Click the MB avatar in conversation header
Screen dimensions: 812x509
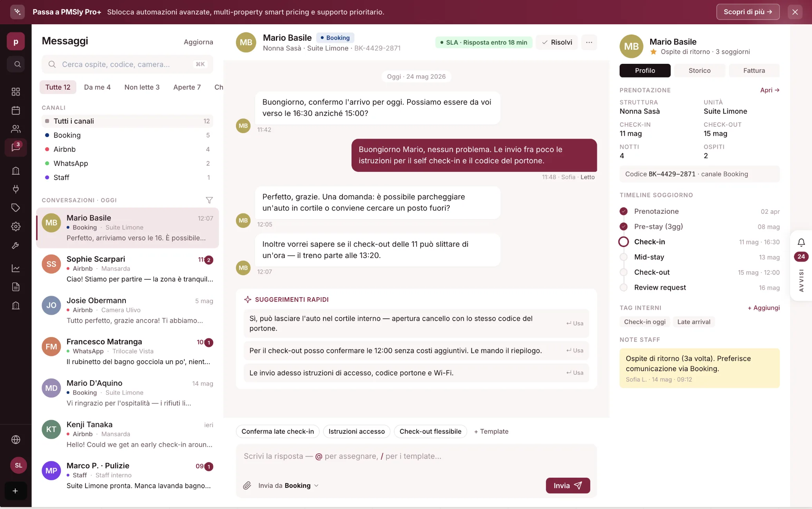(x=246, y=42)
